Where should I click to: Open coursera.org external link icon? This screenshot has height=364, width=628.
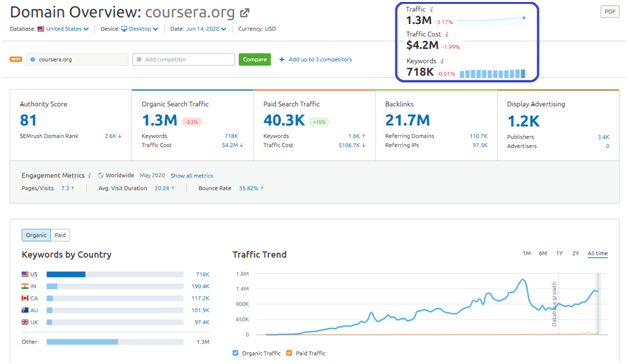pos(244,13)
